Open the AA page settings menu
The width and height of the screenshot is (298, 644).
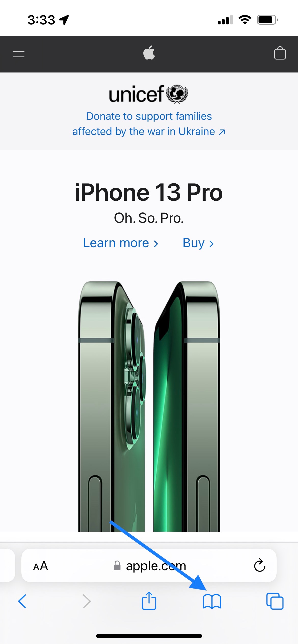click(x=40, y=566)
